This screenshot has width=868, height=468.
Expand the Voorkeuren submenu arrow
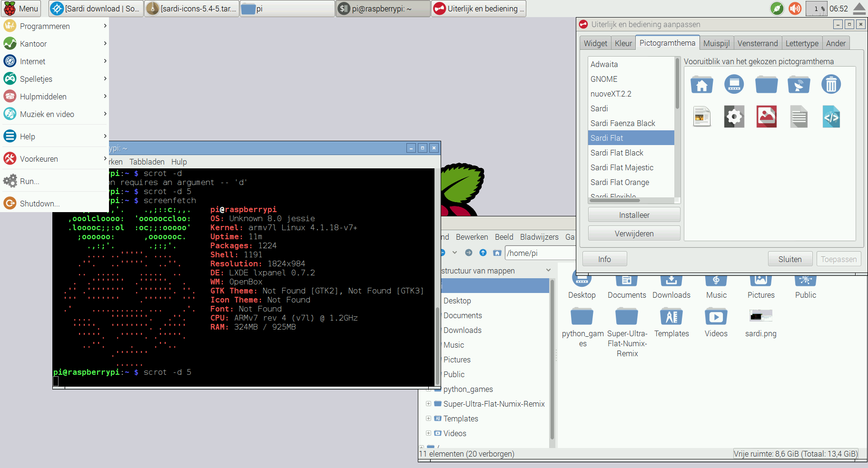(x=105, y=159)
